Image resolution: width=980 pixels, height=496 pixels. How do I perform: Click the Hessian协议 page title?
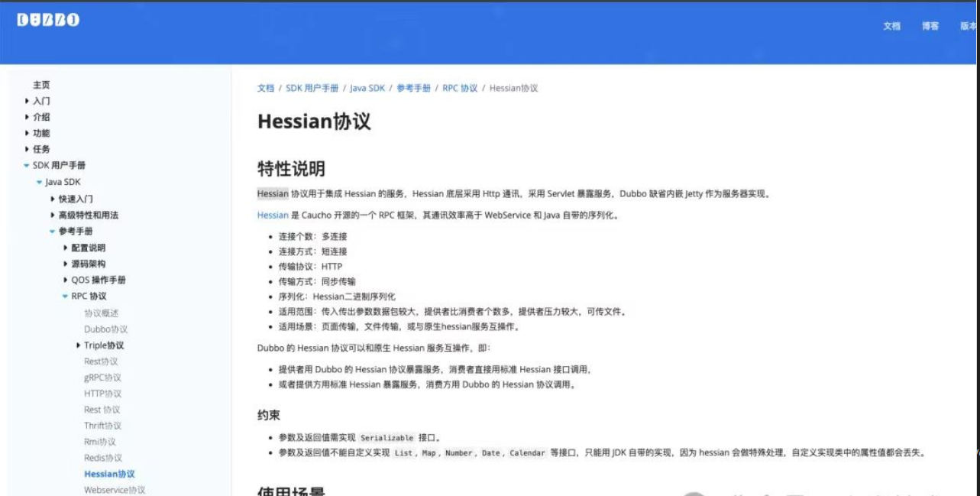click(314, 121)
